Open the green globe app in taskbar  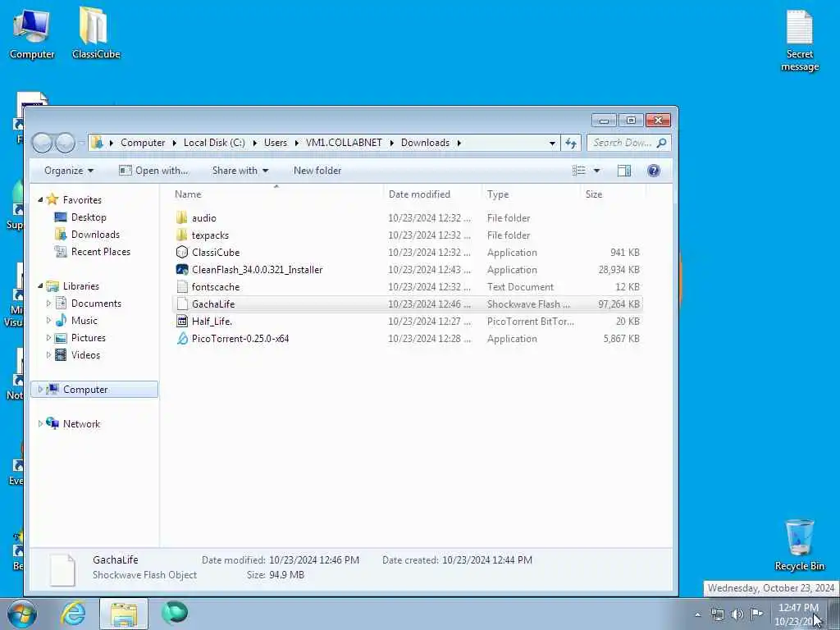click(174, 613)
